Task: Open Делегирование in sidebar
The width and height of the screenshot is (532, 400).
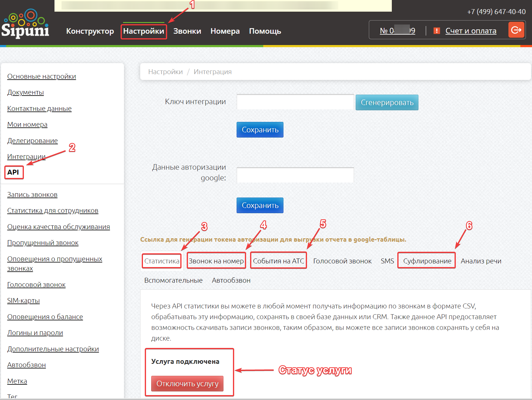Action: (x=32, y=141)
